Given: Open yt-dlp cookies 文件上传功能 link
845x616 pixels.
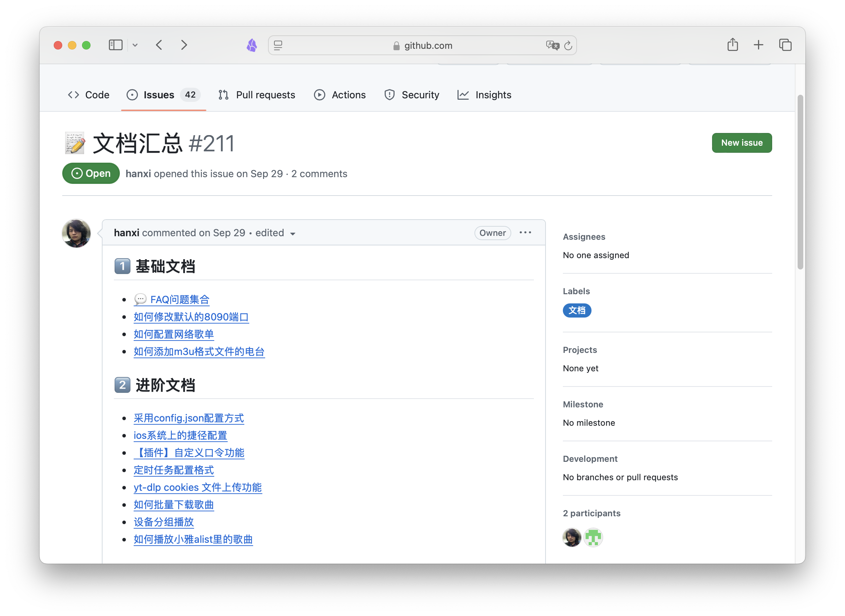Looking at the screenshot, I should [198, 487].
